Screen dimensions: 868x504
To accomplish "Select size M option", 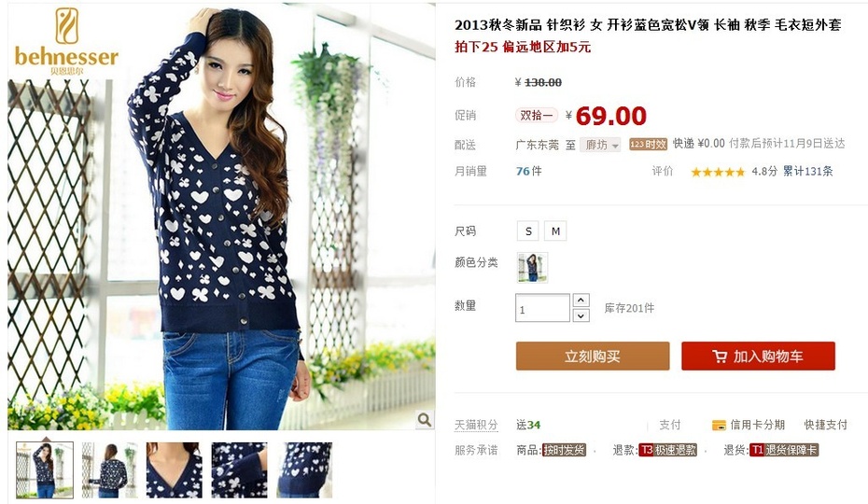I will click(x=555, y=231).
